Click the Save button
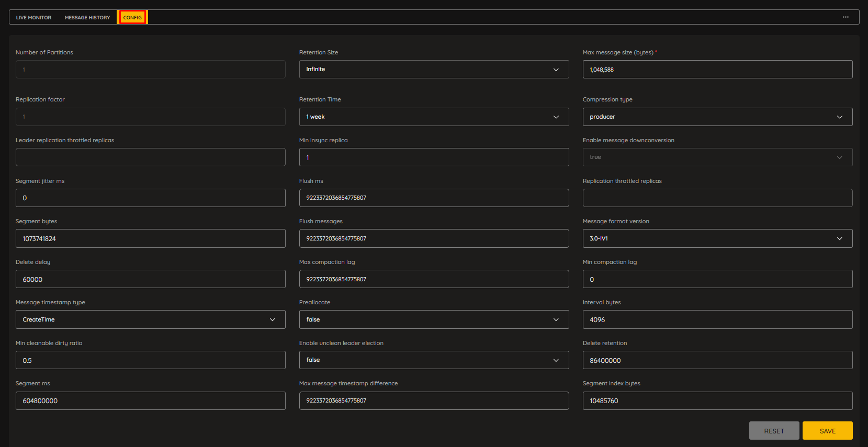This screenshot has height=447, width=868. point(827,431)
